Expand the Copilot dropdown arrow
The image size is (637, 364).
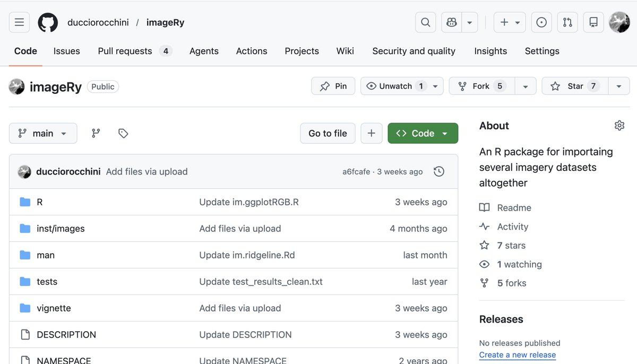470,22
